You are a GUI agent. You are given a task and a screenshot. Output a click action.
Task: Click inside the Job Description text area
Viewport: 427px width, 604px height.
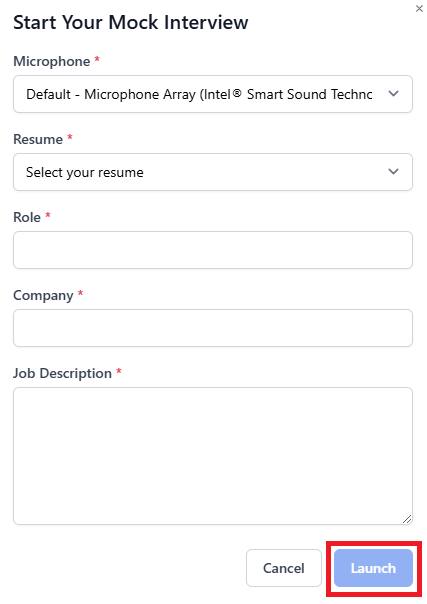pyautogui.click(x=213, y=456)
